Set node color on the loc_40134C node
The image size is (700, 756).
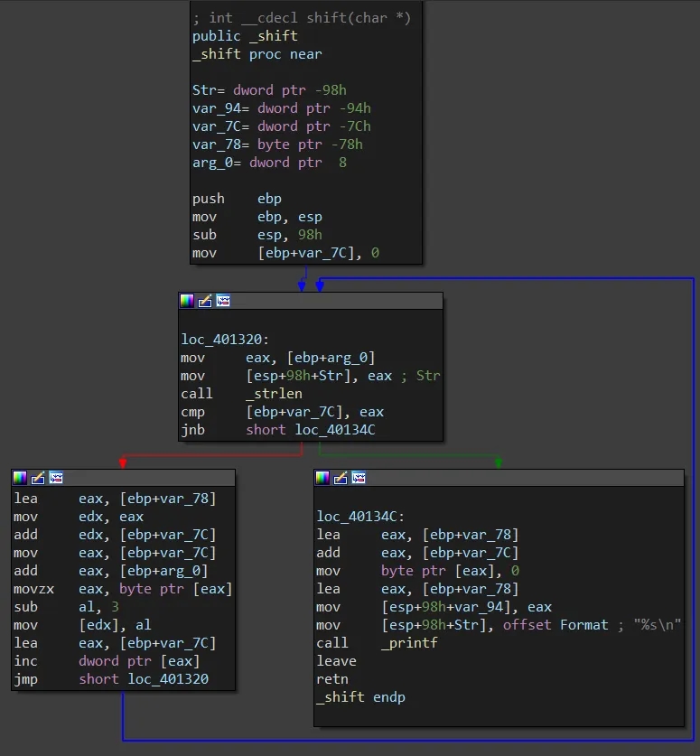(322, 478)
